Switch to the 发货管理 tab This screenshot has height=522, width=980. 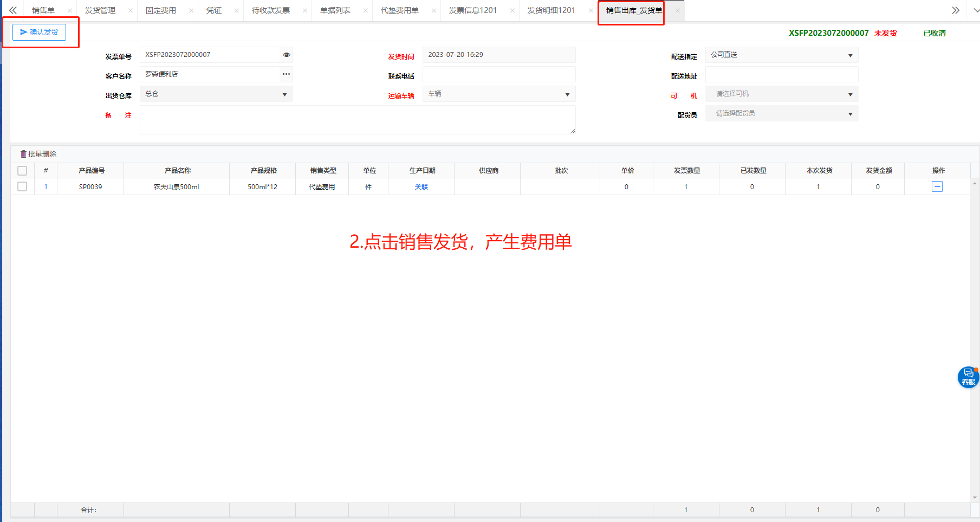pos(100,10)
